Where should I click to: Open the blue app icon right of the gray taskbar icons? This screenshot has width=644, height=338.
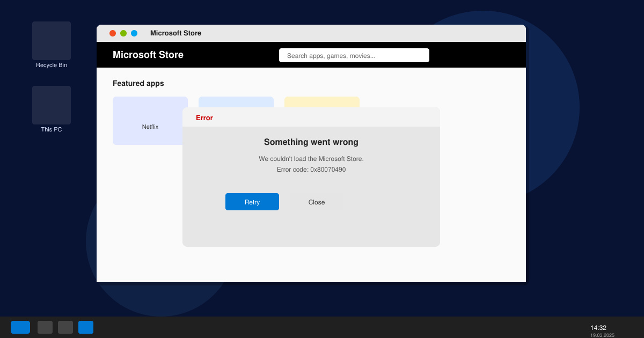tap(86, 327)
